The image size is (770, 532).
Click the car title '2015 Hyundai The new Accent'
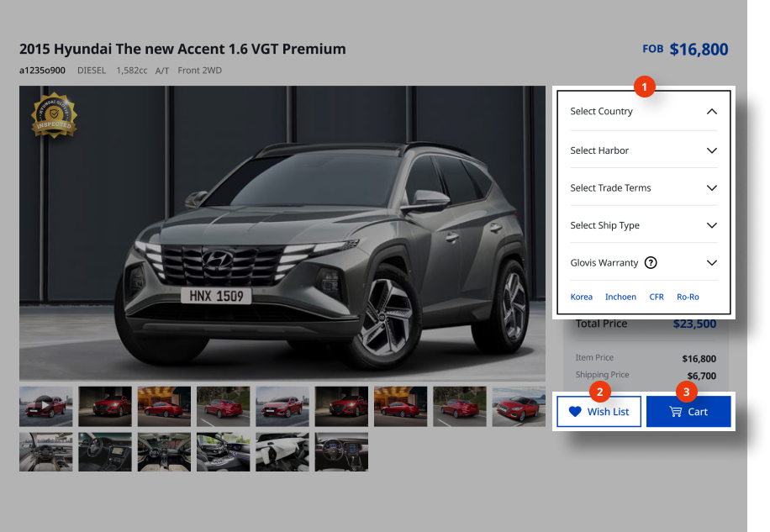click(x=182, y=49)
